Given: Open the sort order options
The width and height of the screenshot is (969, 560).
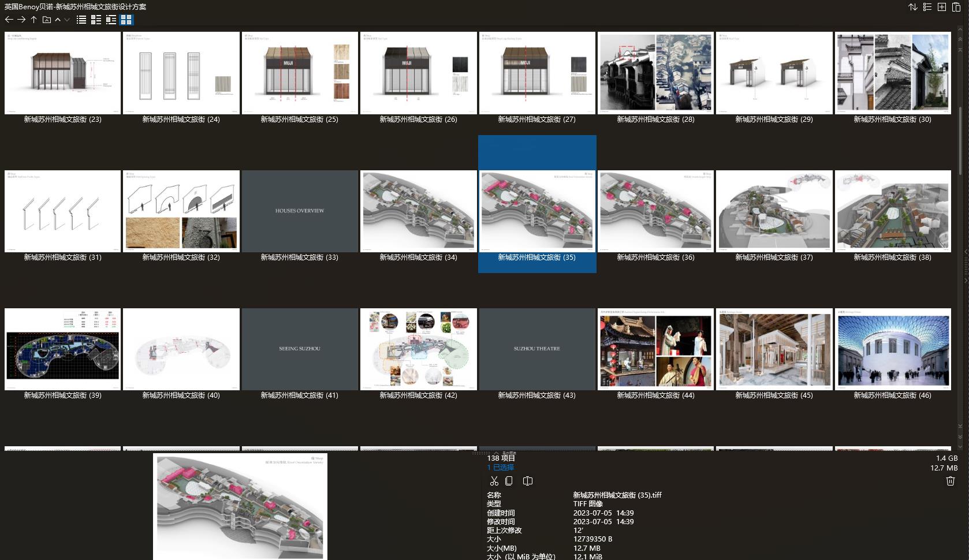Looking at the screenshot, I should [912, 7].
